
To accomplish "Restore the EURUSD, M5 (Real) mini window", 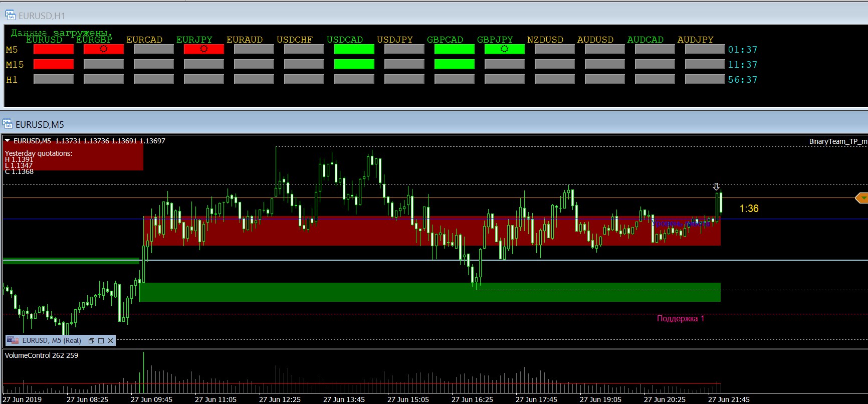I will (91, 340).
